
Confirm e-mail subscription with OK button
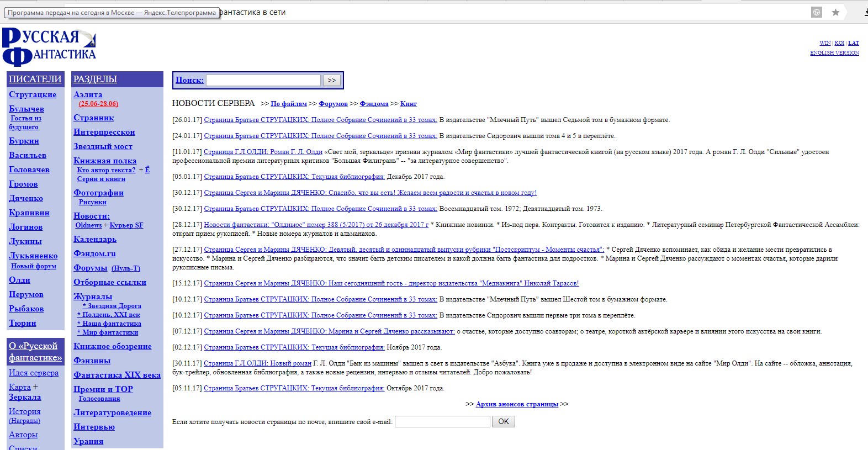504,421
